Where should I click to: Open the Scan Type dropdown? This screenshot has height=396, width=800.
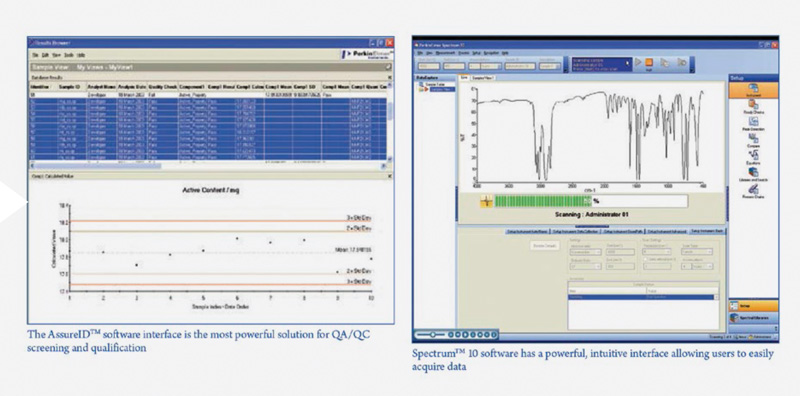coord(697,252)
